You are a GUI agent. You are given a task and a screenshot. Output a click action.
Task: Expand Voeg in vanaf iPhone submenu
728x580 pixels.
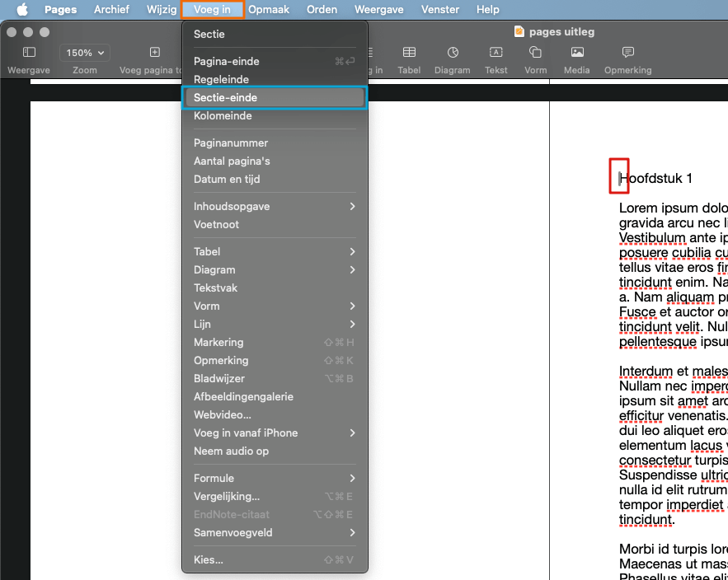click(352, 433)
